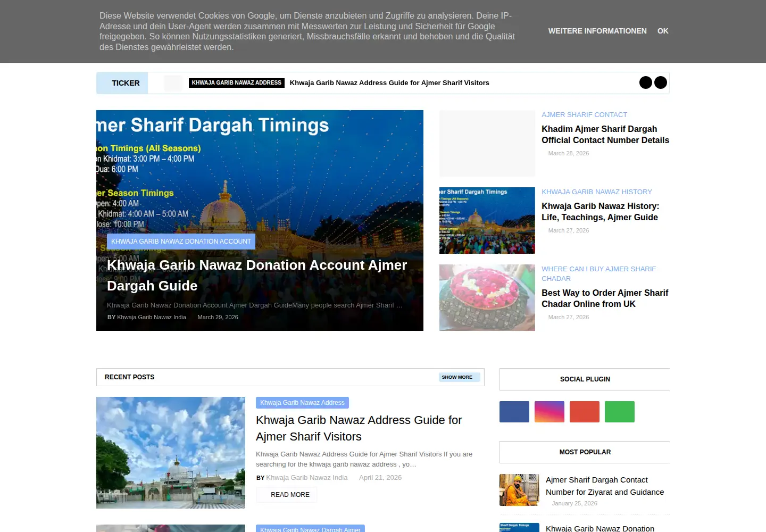Open featured post Donation Account Ajmer Dargah Guide

tap(257, 276)
